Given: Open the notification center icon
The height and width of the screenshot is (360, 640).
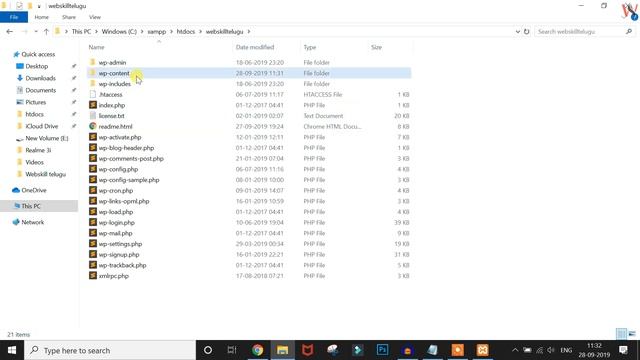Looking at the screenshot, I should point(623,350).
